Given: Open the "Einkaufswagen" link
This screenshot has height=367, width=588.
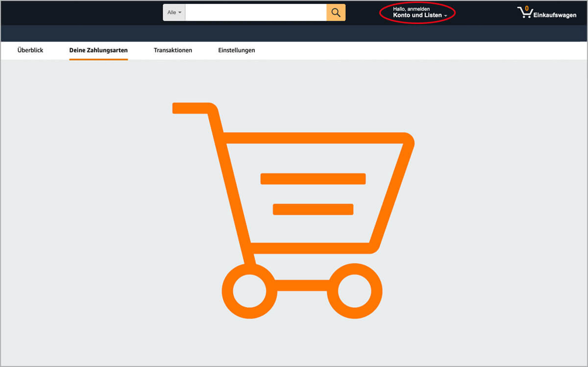Looking at the screenshot, I should 555,15.
